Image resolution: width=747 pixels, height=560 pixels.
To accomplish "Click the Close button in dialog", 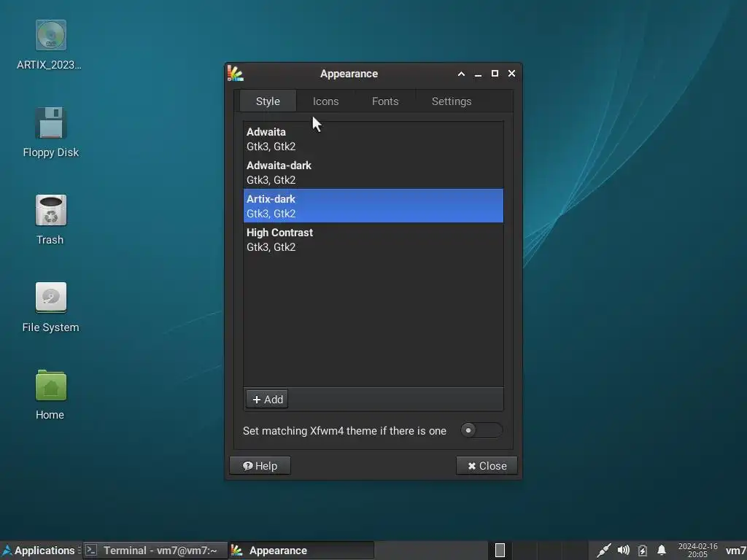I will [487, 465].
